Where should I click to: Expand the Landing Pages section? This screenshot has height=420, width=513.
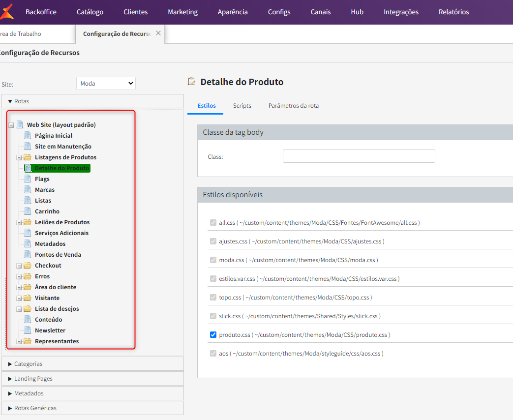coord(92,379)
